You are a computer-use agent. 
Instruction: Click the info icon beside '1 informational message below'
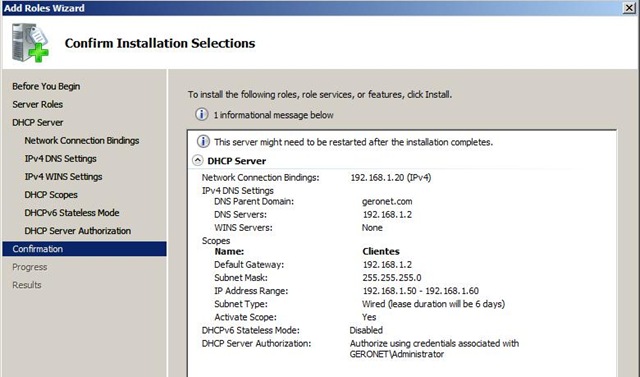pyautogui.click(x=202, y=115)
